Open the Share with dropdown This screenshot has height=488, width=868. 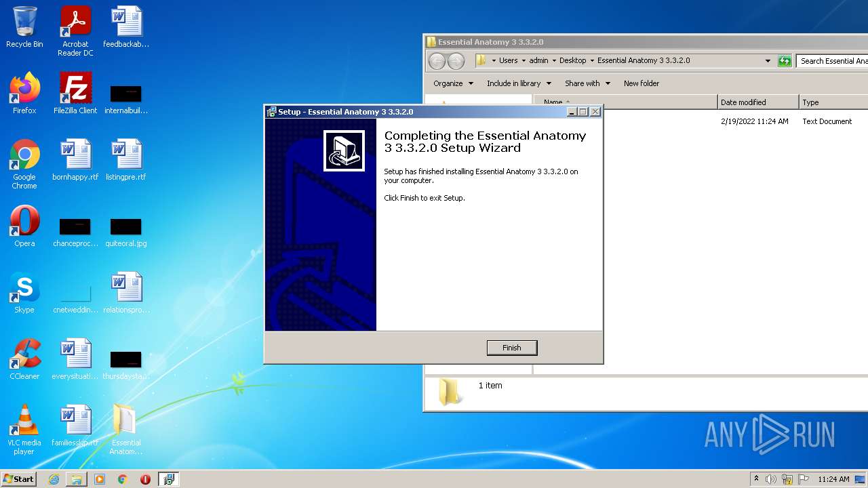pos(587,83)
